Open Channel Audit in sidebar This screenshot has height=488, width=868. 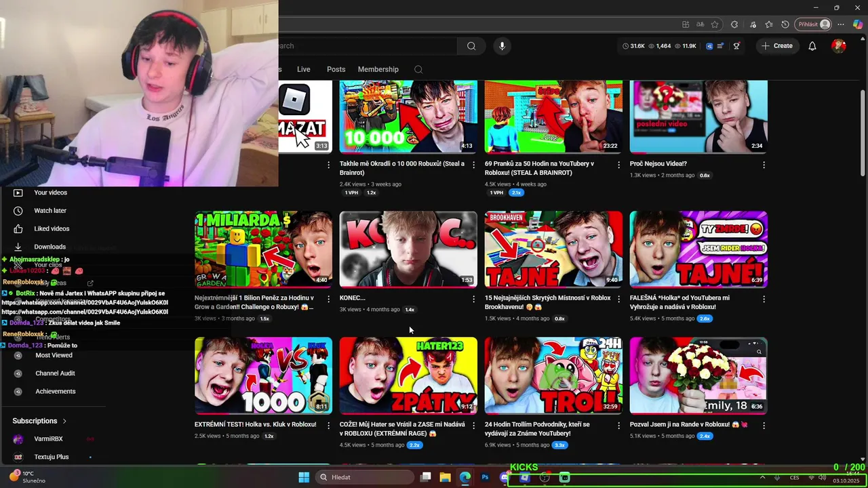pos(55,373)
